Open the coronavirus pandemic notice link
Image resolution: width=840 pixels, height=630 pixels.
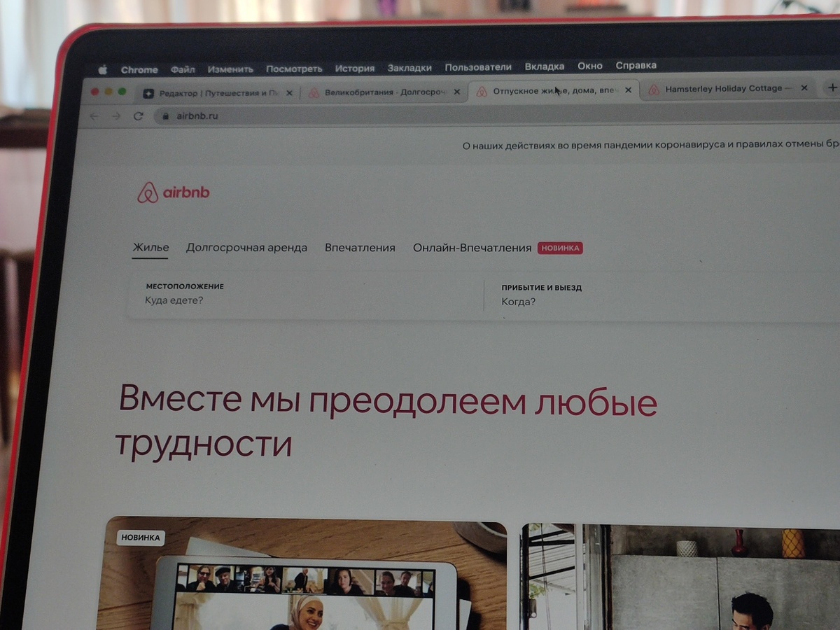[x=651, y=146]
